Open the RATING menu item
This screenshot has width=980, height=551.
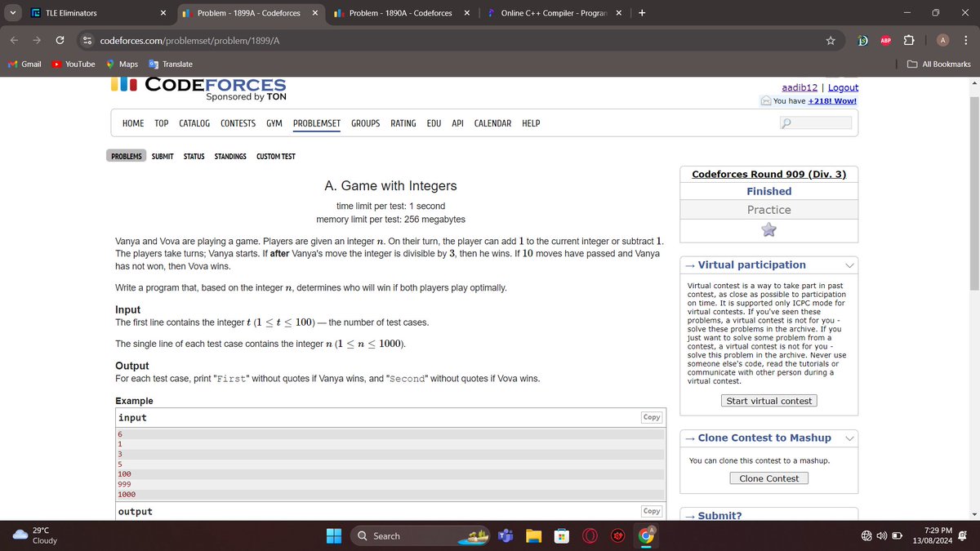pos(403,123)
